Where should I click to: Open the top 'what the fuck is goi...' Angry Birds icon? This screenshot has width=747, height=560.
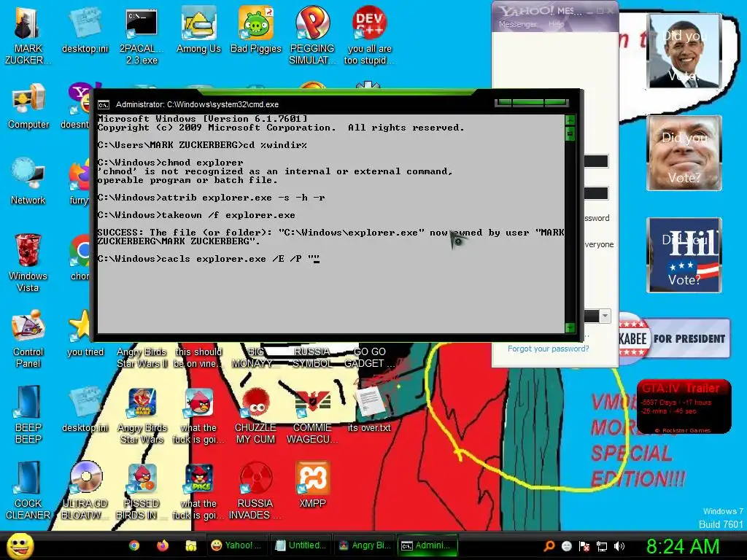[x=198, y=415]
